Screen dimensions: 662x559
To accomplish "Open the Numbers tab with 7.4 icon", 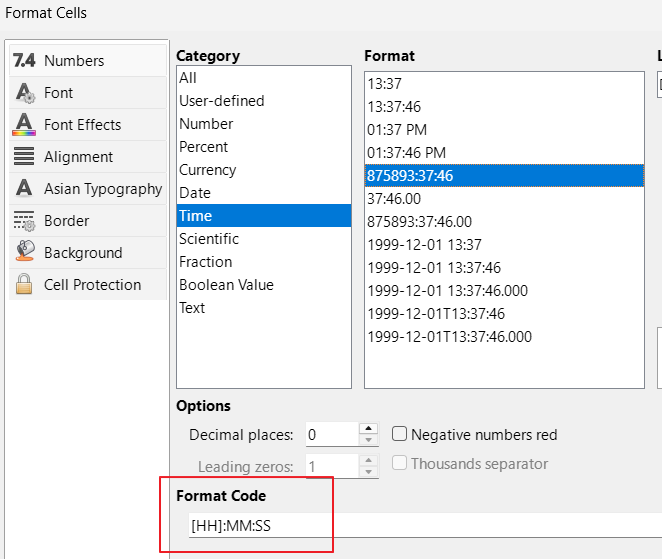I will (x=88, y=61).
